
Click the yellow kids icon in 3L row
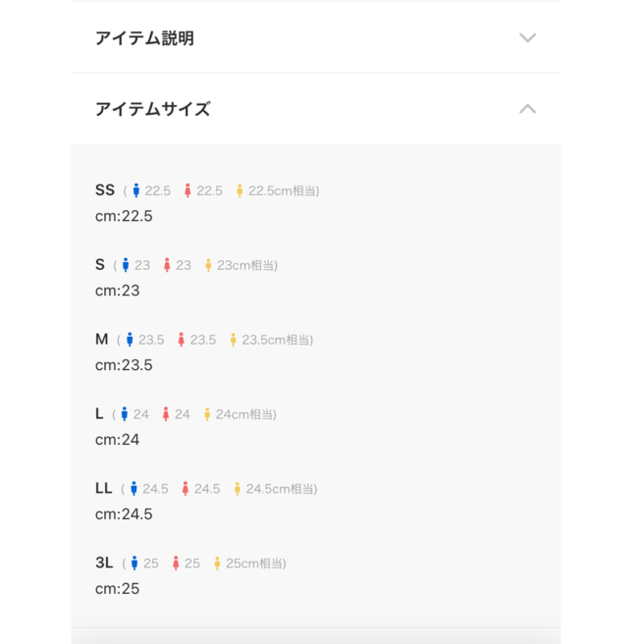tap(217, 563)
